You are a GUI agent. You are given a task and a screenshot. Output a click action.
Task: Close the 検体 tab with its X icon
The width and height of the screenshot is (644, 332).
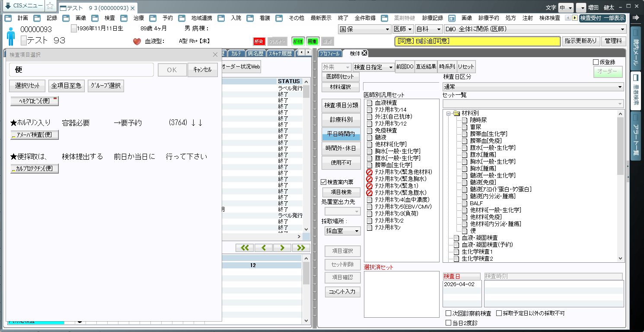click(x=364, y=53)
